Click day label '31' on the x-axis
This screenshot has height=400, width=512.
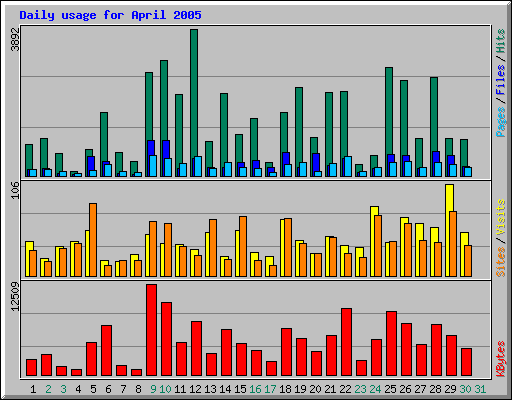(480, 389)
